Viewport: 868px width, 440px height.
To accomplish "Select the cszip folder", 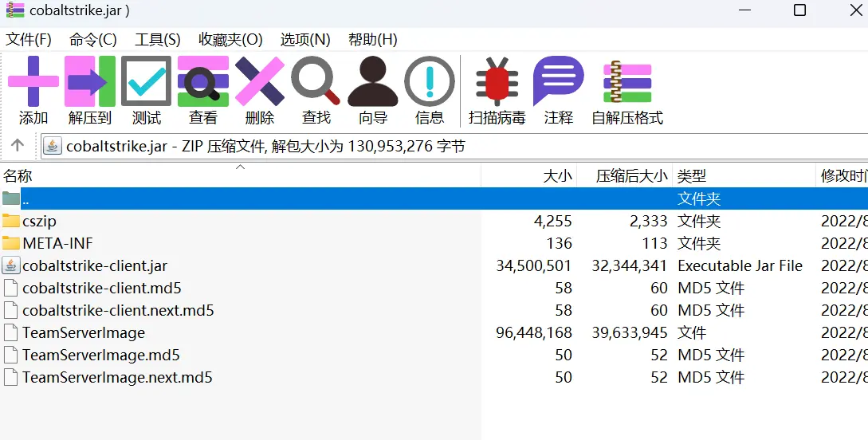I will pos(39,221).
